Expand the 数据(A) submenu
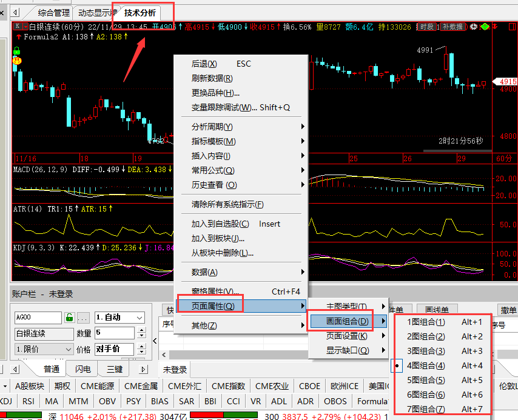 click(x=241, y=272)
